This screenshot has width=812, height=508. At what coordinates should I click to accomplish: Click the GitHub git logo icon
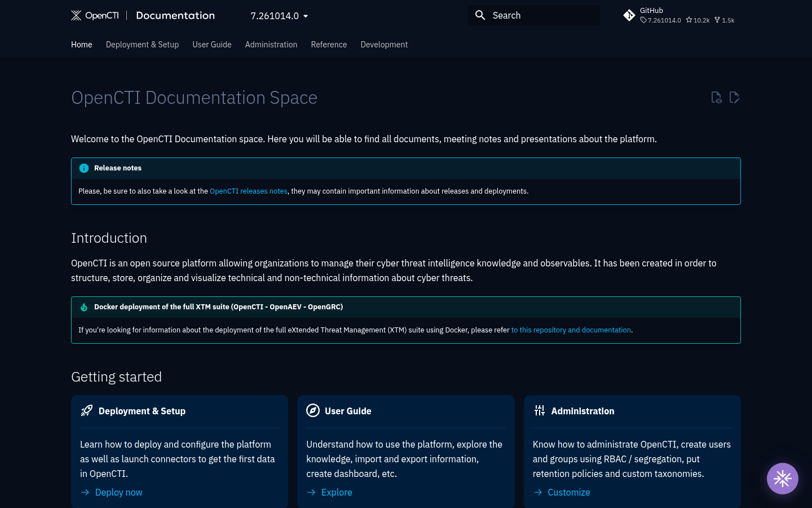[629, 15]
